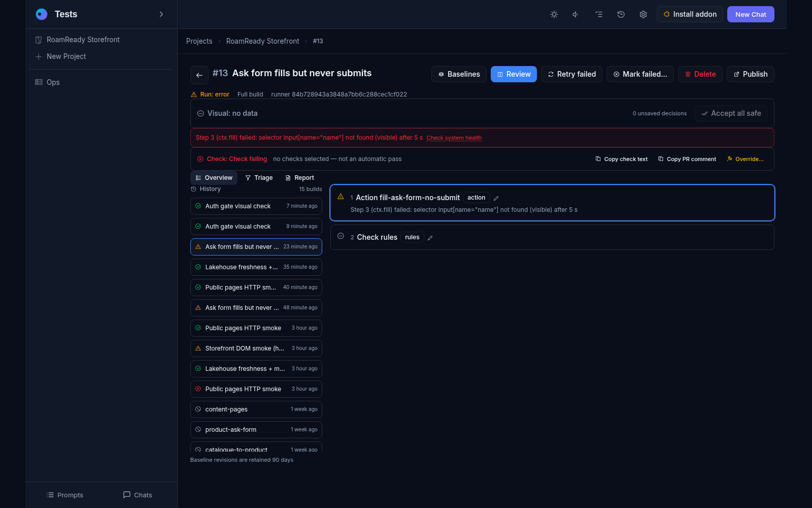Switch to the Triage tab
812x508 pixels.
point(259,178)
